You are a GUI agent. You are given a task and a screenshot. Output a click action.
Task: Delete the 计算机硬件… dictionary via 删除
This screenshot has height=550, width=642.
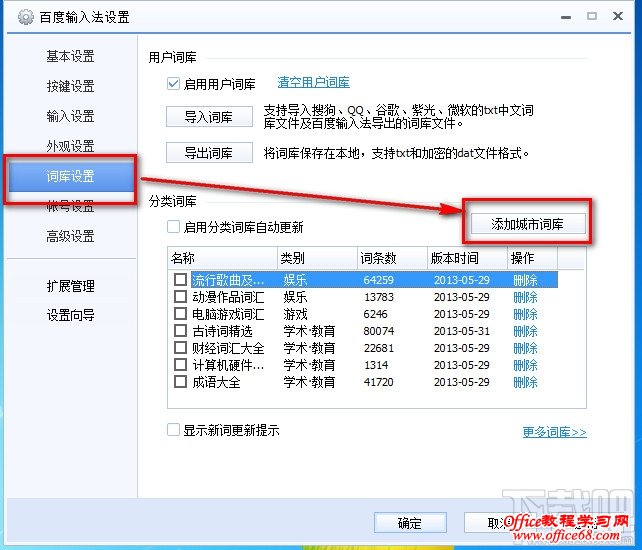point(525,365)
